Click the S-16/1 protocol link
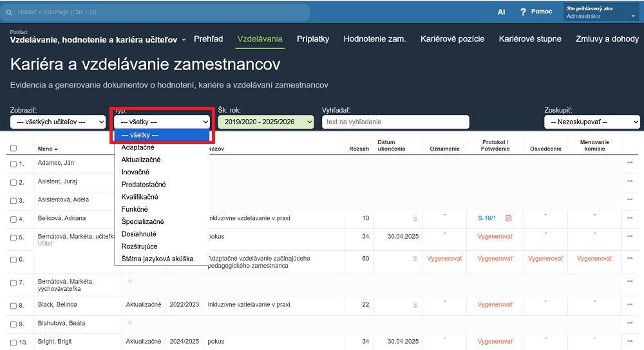This screenshot has width=644, height=350. pos(487,218)
